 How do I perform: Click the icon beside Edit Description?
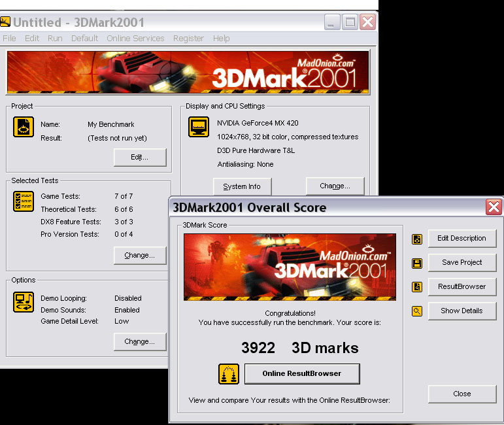[417, 239]
